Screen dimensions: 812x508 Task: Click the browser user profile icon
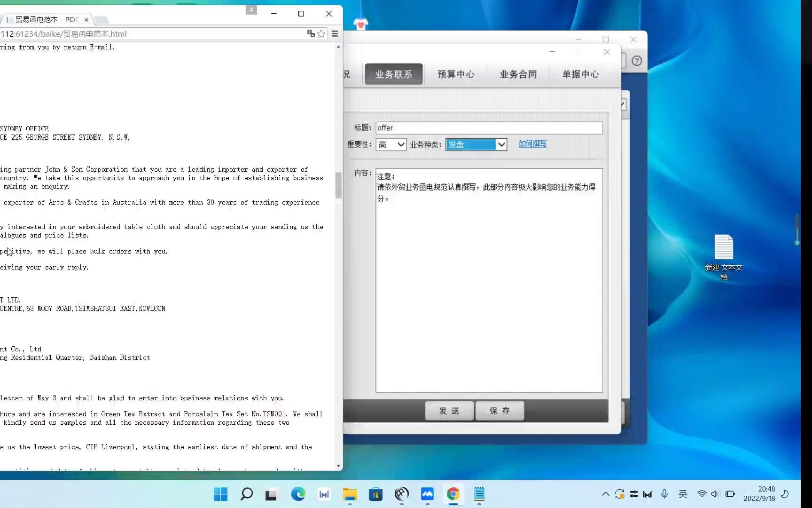point(251,10)
